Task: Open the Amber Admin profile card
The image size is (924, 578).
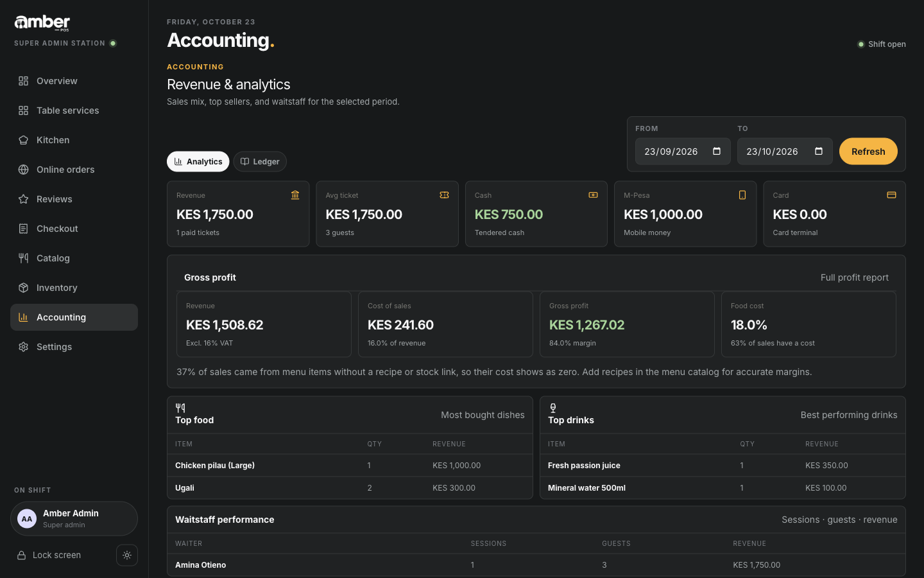Action: click(74, 519)
